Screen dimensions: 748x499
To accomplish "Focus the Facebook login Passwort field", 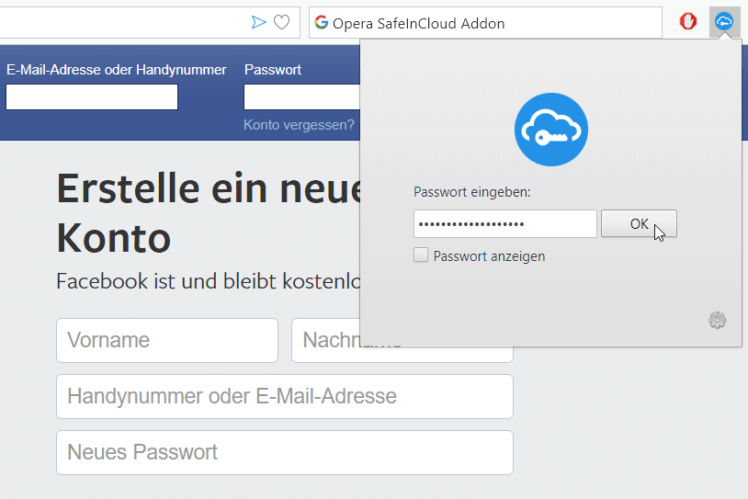I will pos(301,97).
